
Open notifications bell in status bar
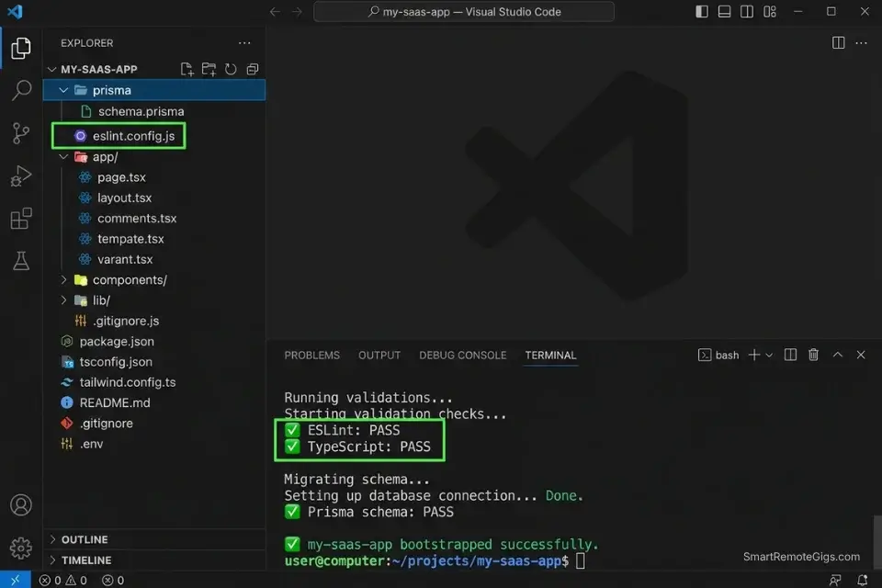point(862,580)
